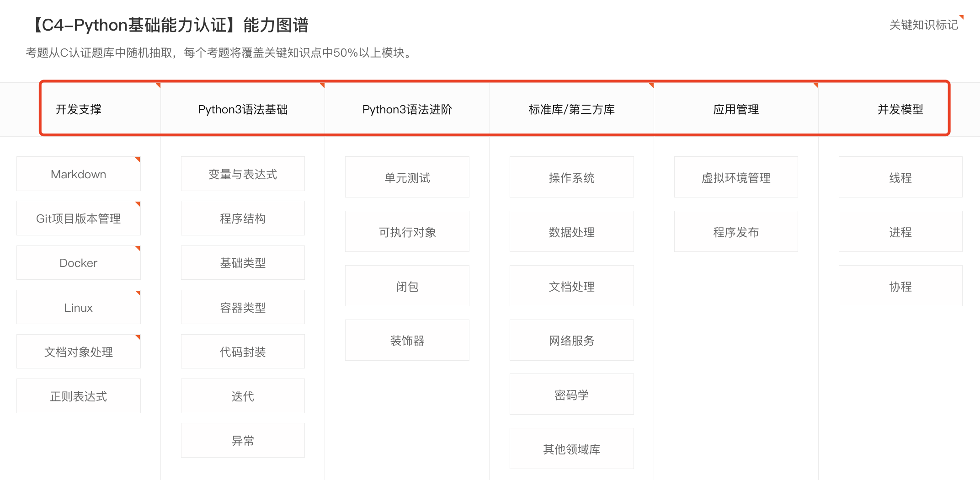Click the 程序结构 card
Image resolution: width=980 pixels, height=480 pixels.
click(243, 218)
